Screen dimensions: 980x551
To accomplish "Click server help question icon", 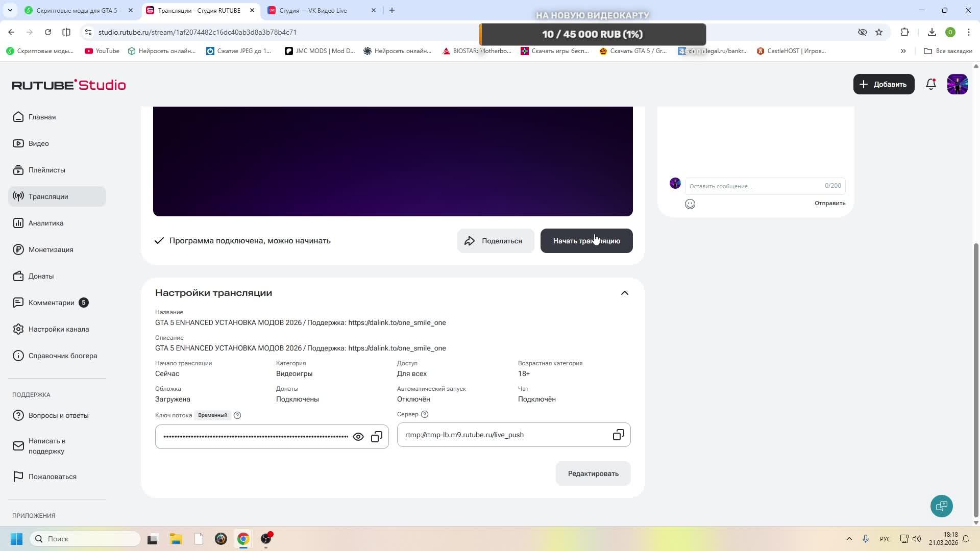I will (425, 414).
